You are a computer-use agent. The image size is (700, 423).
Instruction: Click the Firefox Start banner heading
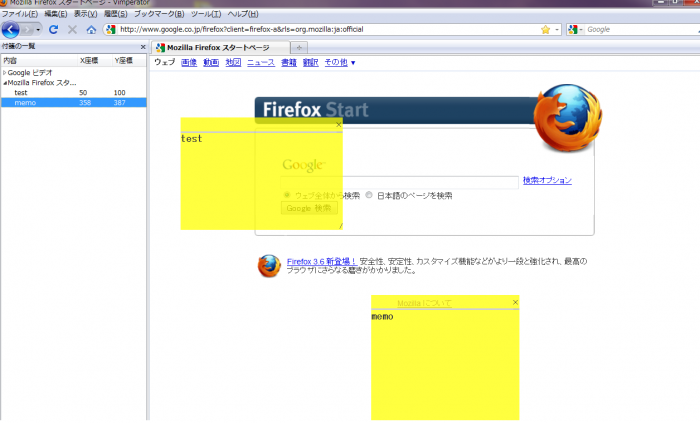316,109
